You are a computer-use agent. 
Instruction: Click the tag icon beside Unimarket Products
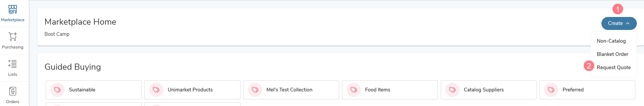156,90
